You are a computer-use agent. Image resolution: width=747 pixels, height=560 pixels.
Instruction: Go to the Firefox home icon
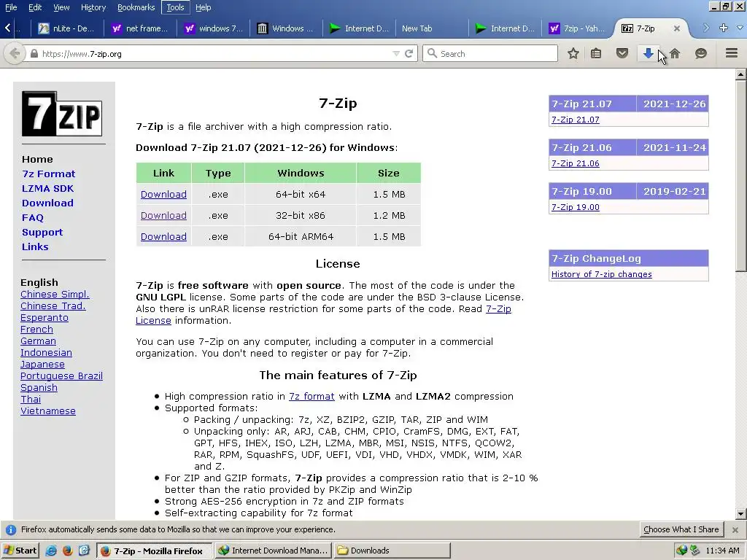pos(675,53)
